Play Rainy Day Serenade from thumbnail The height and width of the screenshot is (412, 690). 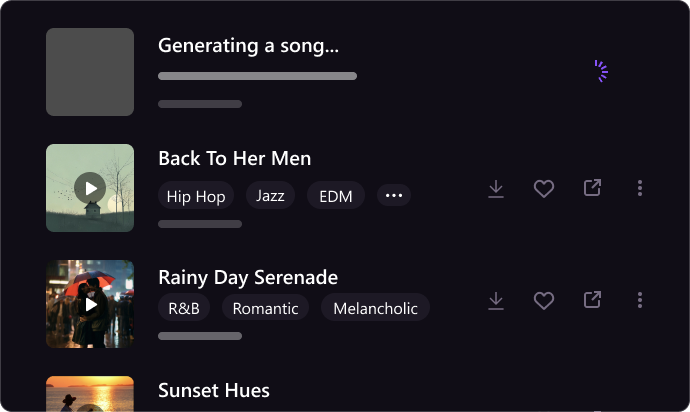tap(90, 304)
